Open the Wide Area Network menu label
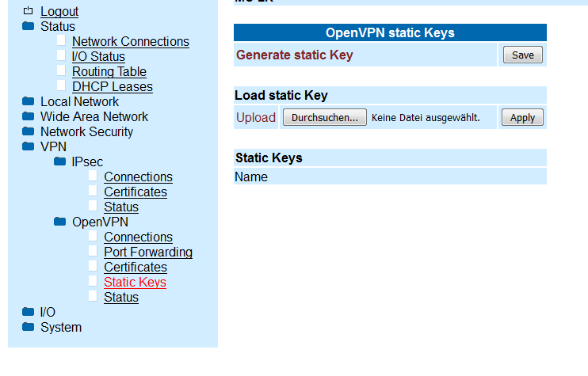Screen dimensions: 588x376 94,117
